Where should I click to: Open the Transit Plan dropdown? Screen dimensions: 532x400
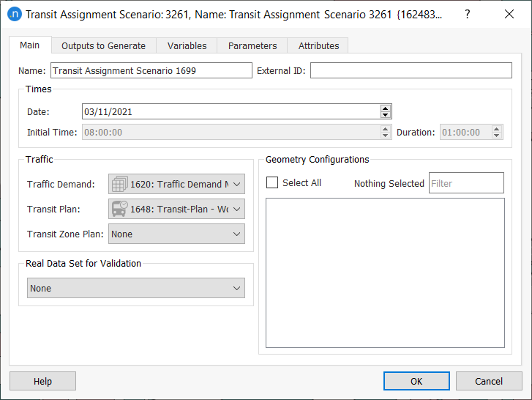coord(176,209)
